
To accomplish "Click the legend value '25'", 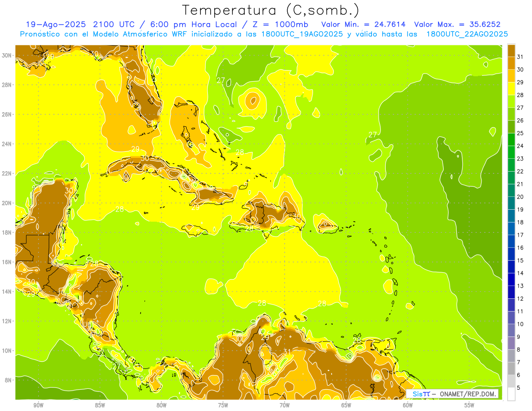I will 520,133.
